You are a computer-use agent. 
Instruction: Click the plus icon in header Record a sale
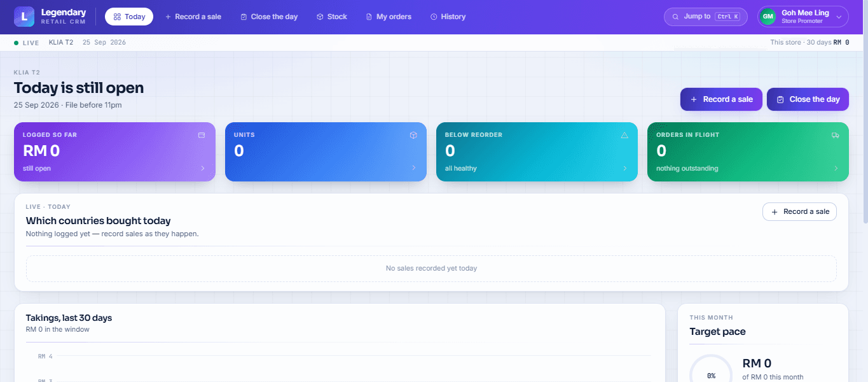tap(693, 99)
